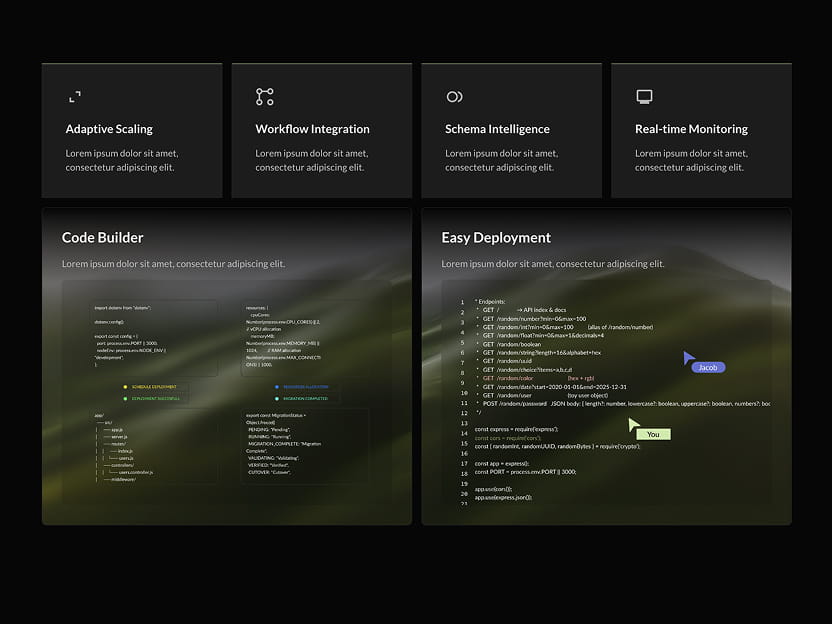
Task: Click the blue RESOURCES ALLOCATION dot
Action: click(276, 386)
